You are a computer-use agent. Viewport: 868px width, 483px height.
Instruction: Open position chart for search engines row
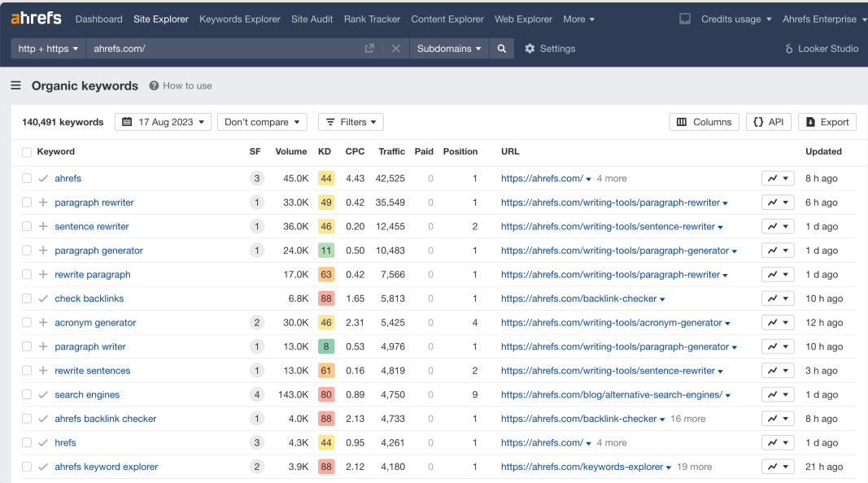point(778,394)
